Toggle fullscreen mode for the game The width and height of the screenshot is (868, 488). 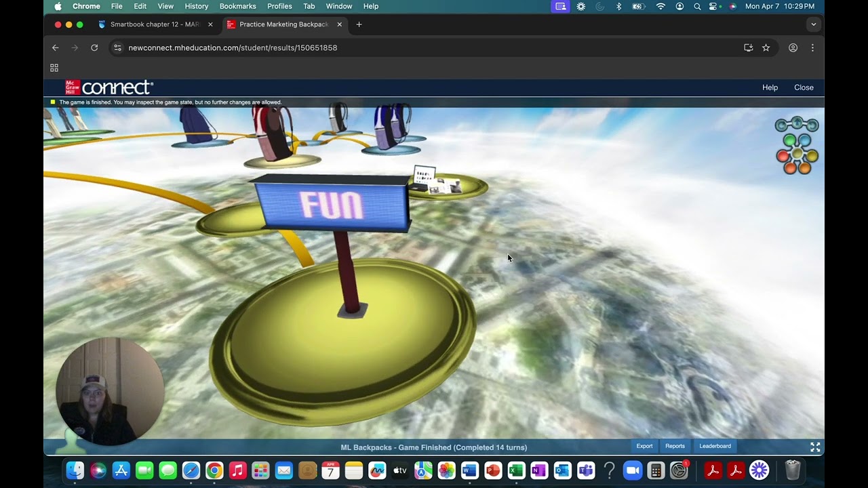pos(815,447)
